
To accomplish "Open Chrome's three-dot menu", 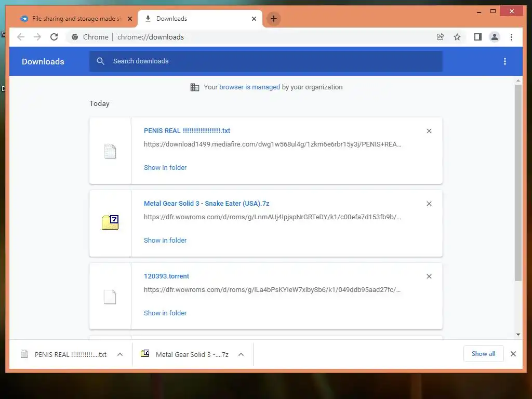I will tap(511, 37).
